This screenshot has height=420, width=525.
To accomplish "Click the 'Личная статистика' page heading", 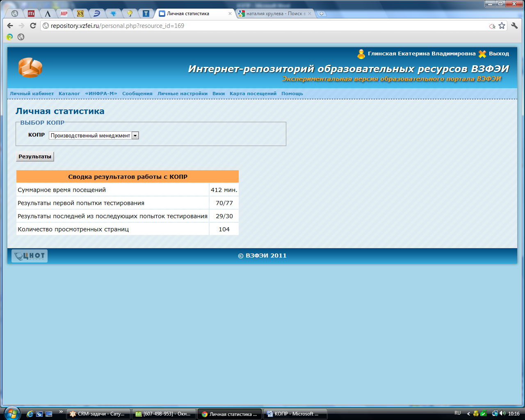I will (60, 111).
